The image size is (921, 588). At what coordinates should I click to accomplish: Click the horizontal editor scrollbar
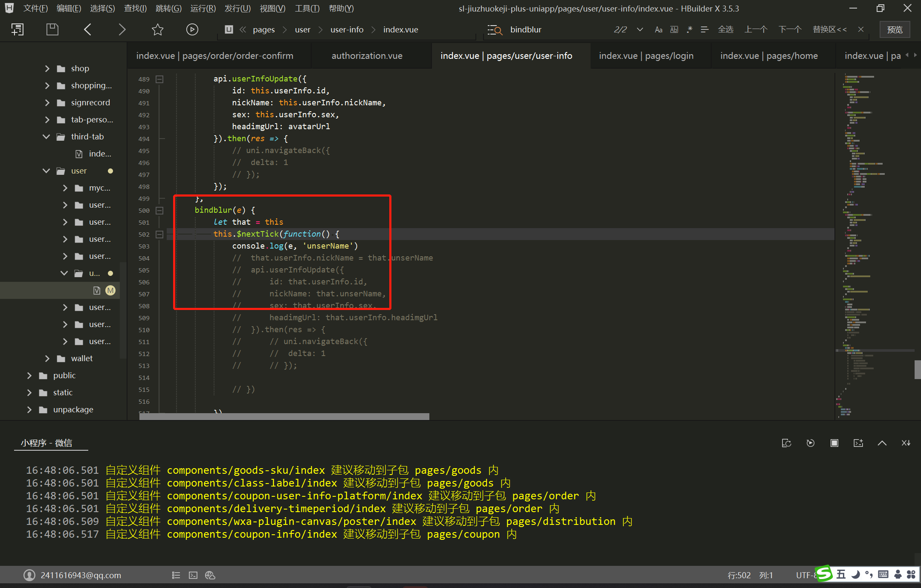(284, 417)
